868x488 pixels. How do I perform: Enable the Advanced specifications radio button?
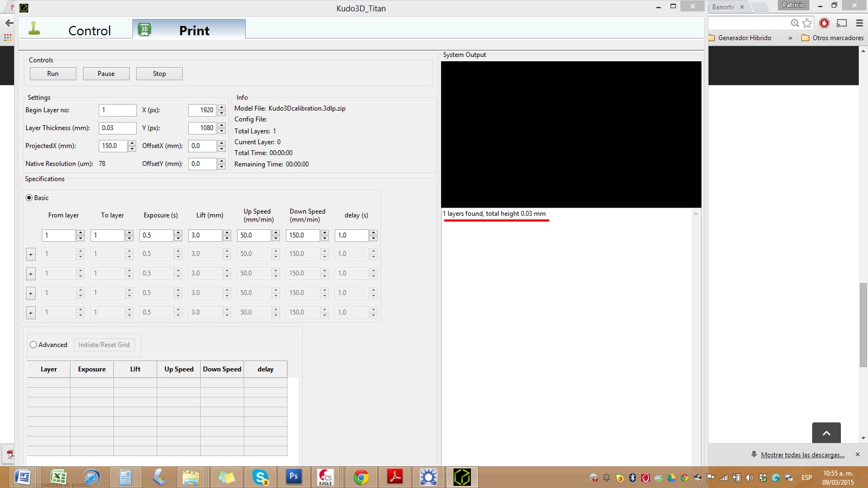(34, 345)
